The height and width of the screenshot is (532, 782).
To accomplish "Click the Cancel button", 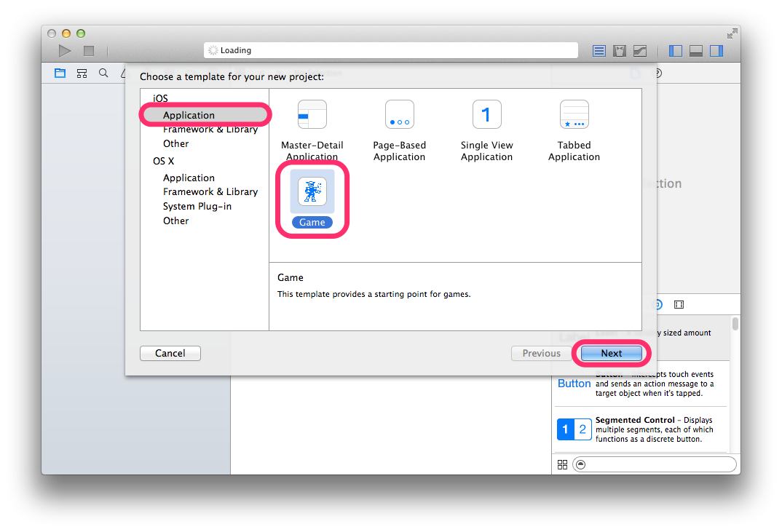I will click(x=170, y=354).
